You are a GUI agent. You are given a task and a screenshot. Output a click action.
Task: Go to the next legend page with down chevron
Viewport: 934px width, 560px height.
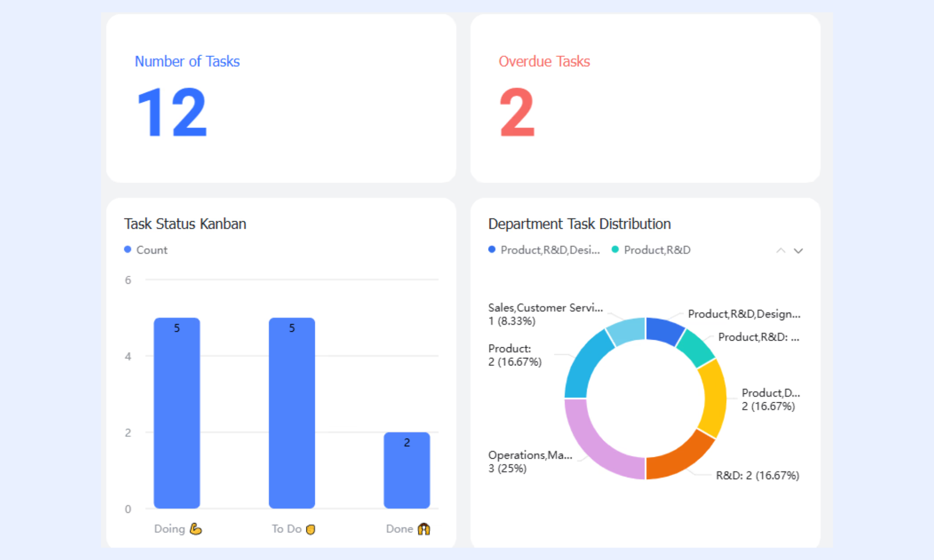[x=799, y=251]
